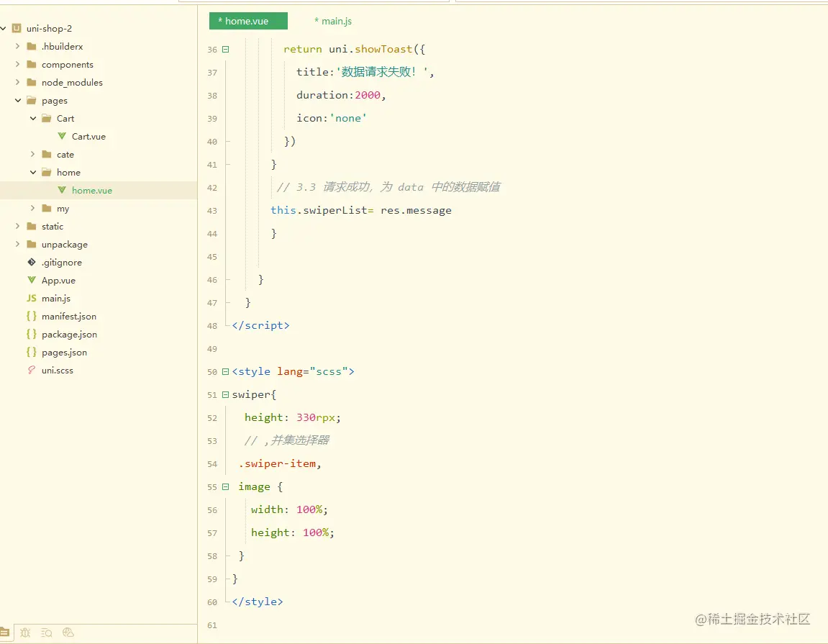Collapse the Cart folder arrow
Image resolution: width=828 pixels, height=644 pixels.
click(33, 118)
